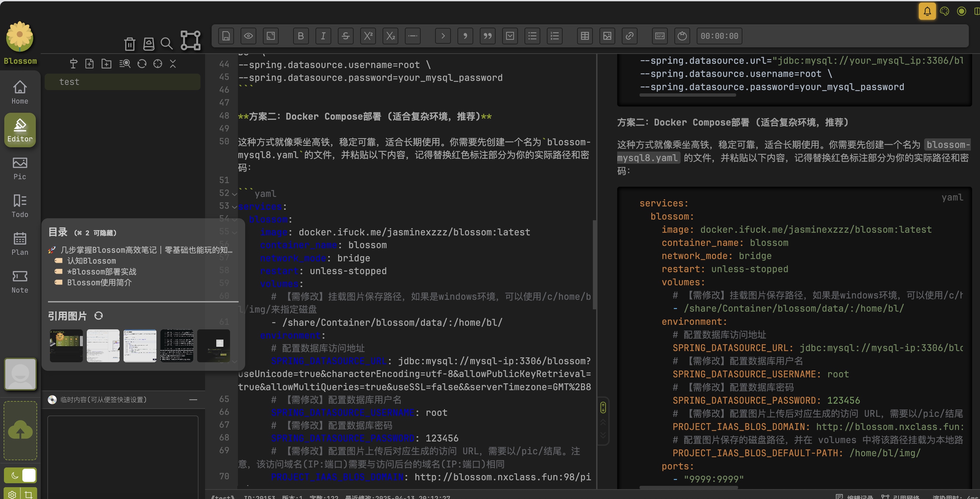Click the signpost icon above document tree
The image size is (980, 499).
pyautogui.click(x=73, y=63)
